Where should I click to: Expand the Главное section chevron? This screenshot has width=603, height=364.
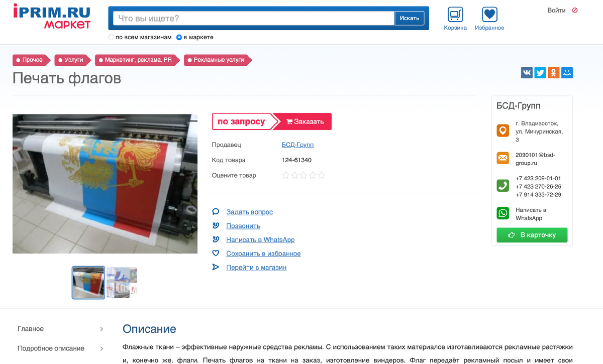[x=102, y=329]
